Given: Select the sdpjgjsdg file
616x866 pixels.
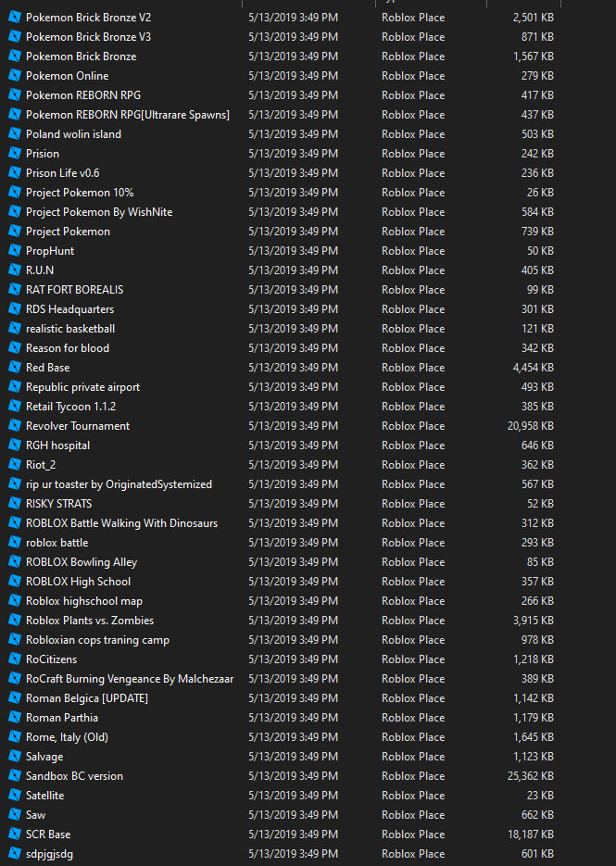Looking at the screenshot, I should (49, 854).
